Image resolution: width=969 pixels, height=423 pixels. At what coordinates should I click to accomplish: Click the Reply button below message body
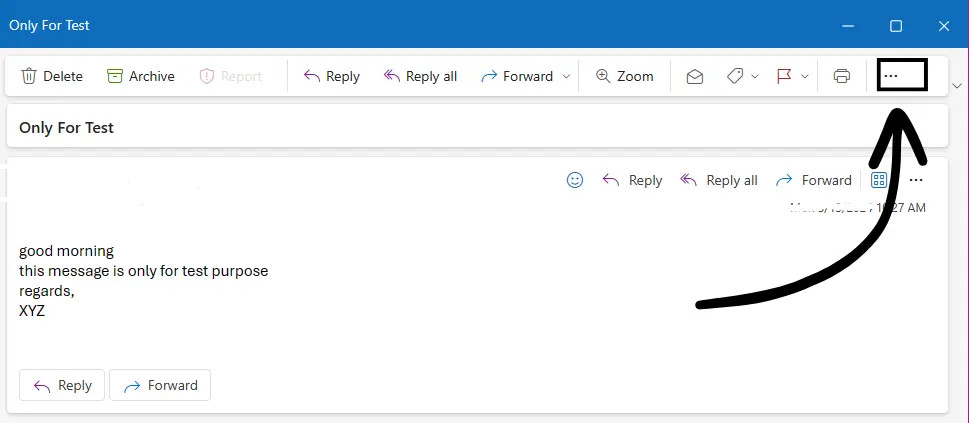click(x=62, y=385)
